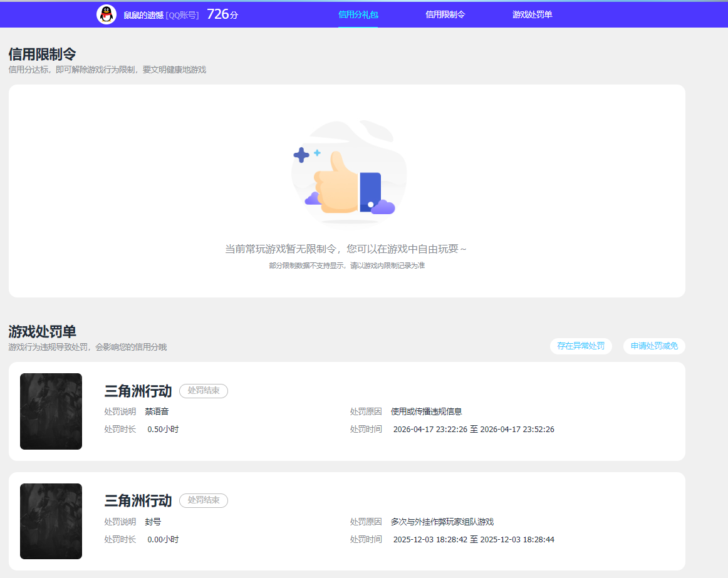Click the 申请处罚减免 button
The image size is (728, 578).
click(654, 346)
